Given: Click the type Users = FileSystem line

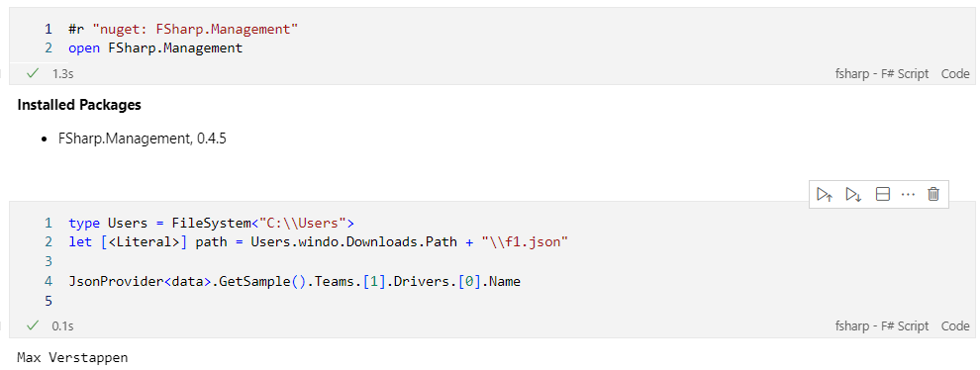Looking at the screenshot, I should pos(211,224).
